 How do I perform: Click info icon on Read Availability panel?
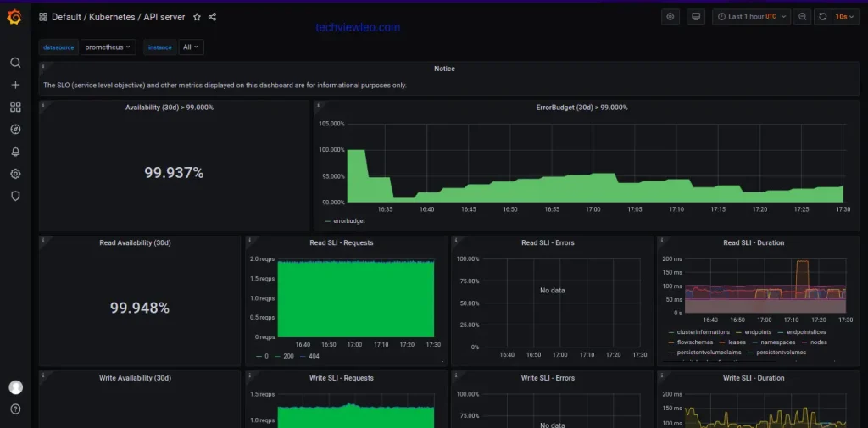pyautogui.click(x=42, y=240)
